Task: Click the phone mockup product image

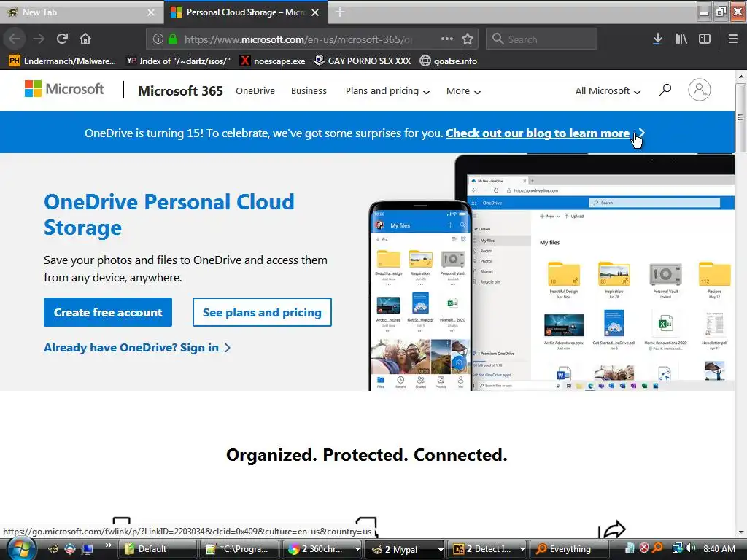Action: (x=420, y=296)
